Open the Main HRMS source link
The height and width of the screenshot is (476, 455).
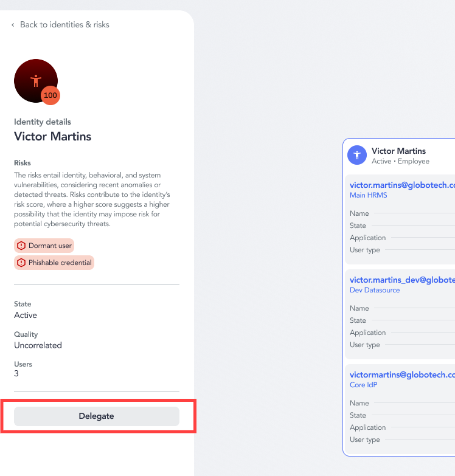point(369,195)
